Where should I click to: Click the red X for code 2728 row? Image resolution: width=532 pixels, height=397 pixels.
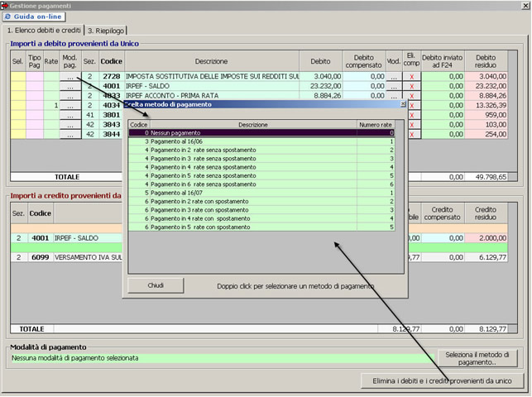(411, 76)
